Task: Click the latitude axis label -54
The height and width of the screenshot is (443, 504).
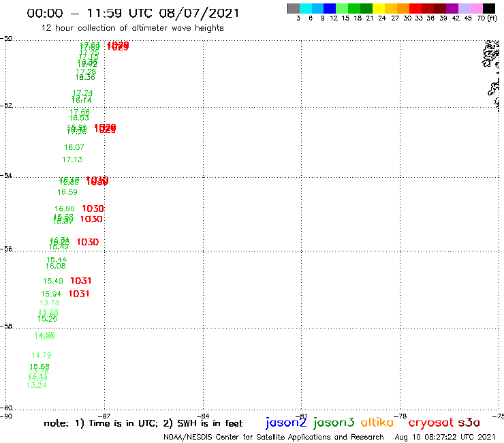Action: point(6,176)
